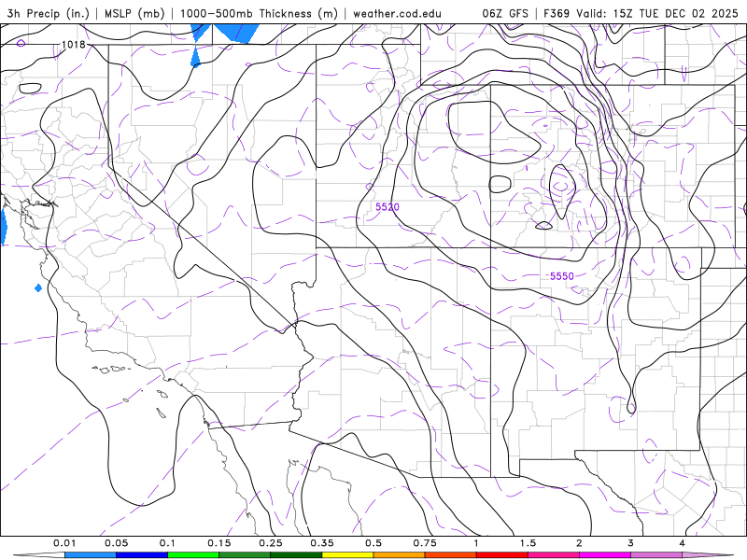This screenshot has height=560, width=747.
Task: Click the 0.01 legend value
Action: (x=64, y=543)
